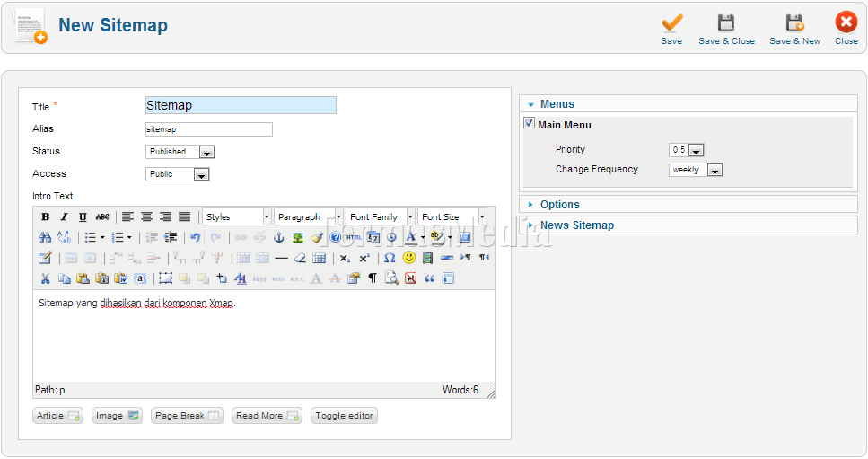Insert an image with the tree icon

298,237
